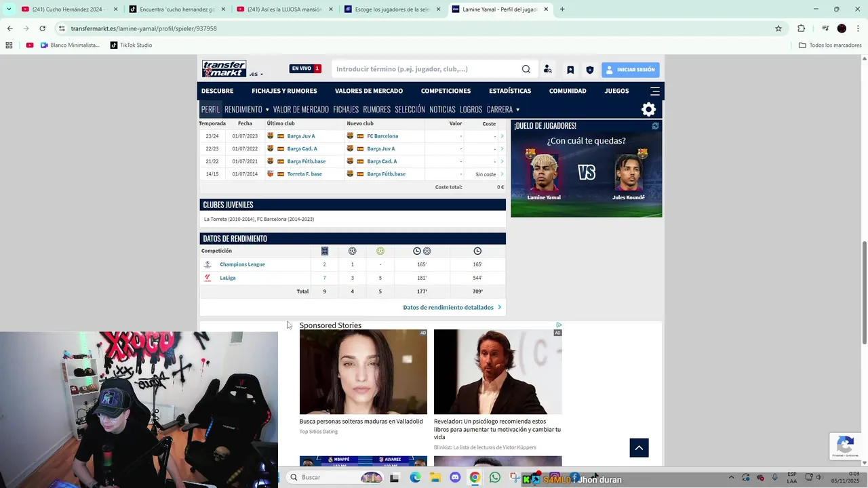
Task: Click the address bar URL
Action: (144, 28)
